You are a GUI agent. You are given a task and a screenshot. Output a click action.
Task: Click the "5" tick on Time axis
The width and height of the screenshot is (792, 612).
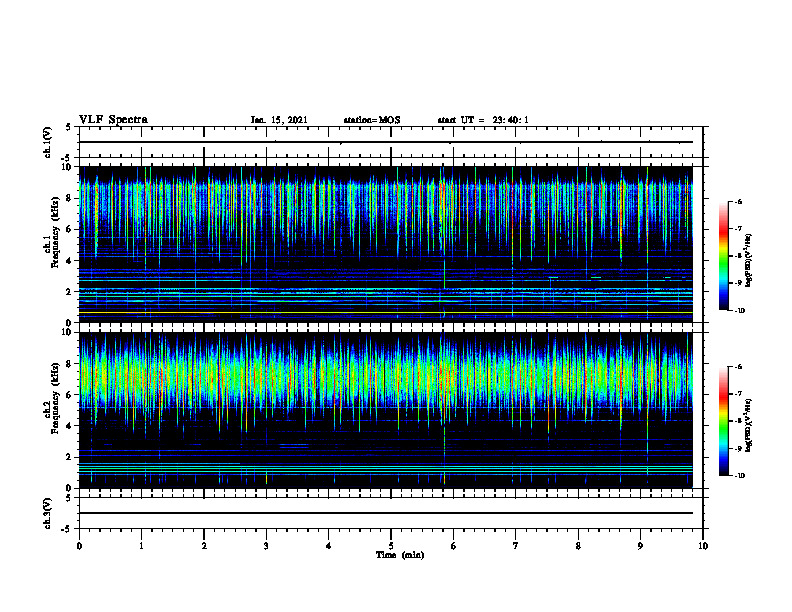[391, 546]
